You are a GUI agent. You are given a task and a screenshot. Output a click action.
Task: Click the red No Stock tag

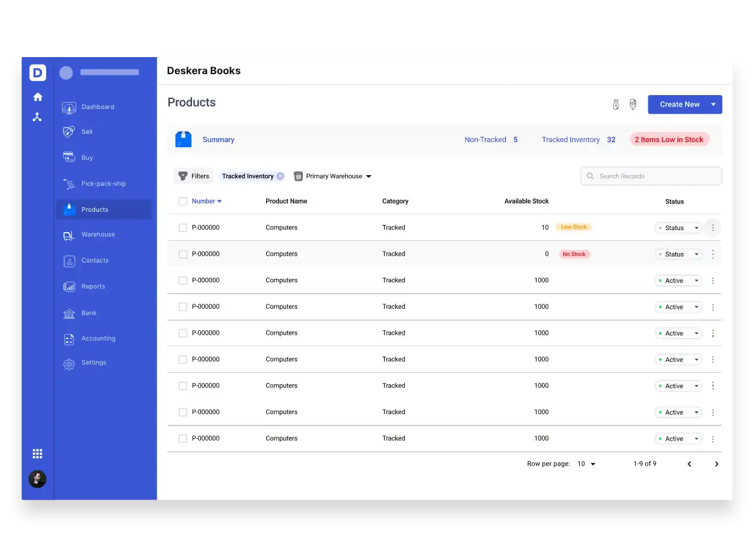pyautogui.click(x=573, y=254)
